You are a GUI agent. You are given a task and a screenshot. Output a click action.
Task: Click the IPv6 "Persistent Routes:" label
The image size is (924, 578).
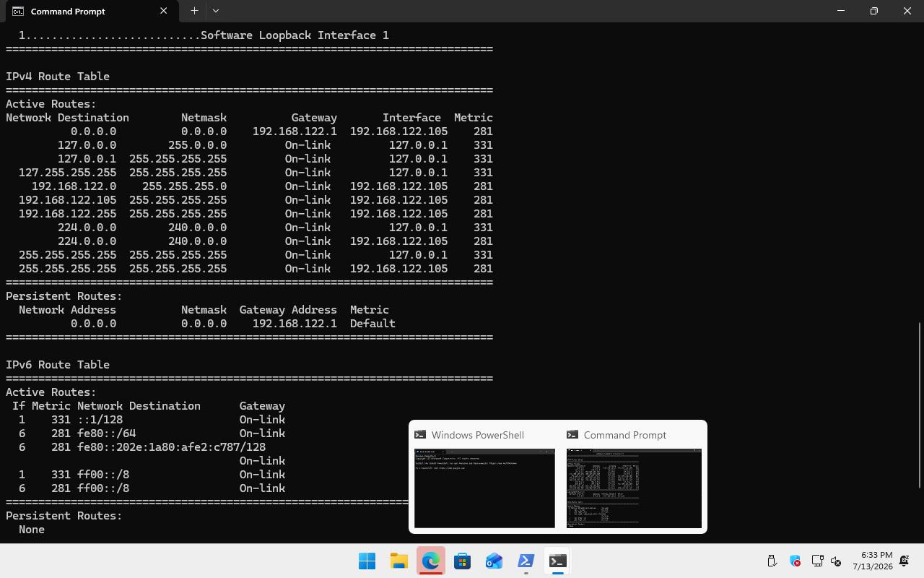(64, 516)
